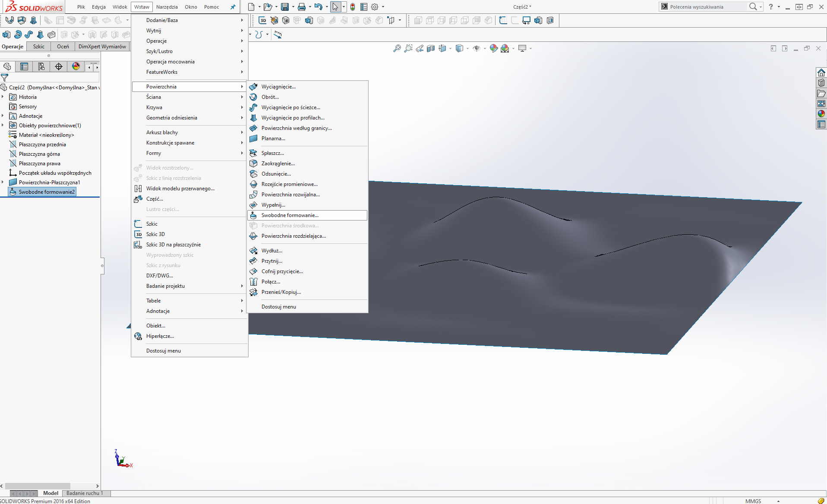Open the Plik menu
Viewport: 827px width, 504px height.
81,7
